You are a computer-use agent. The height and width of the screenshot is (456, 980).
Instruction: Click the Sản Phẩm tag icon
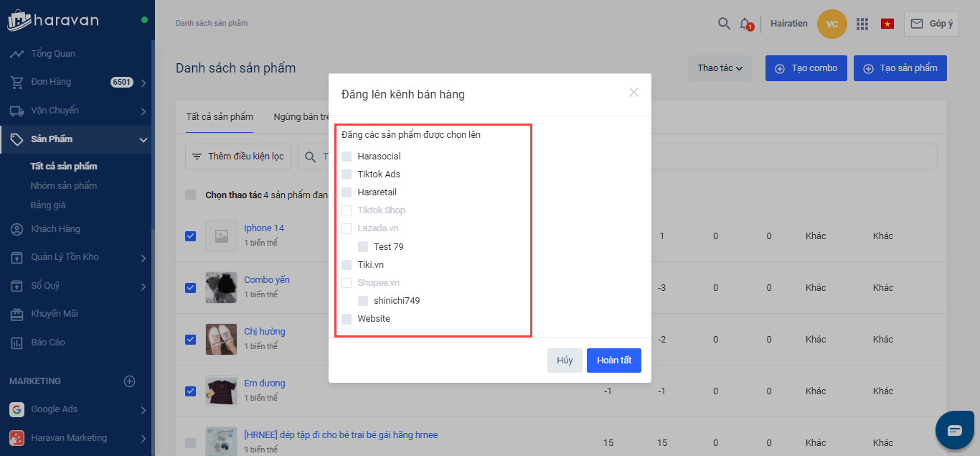17,139
